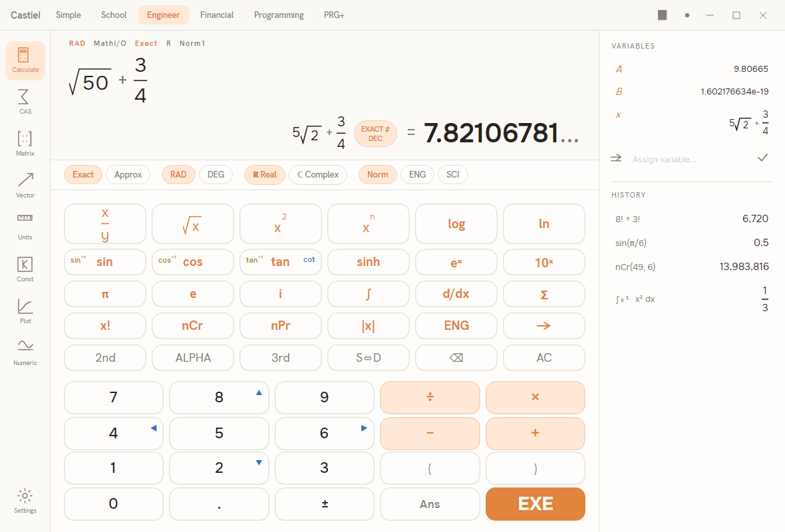The width and height of the screenshot is (785, 532).
Task: Click the 2nd shift key
Action: click(x=105, y=358)
